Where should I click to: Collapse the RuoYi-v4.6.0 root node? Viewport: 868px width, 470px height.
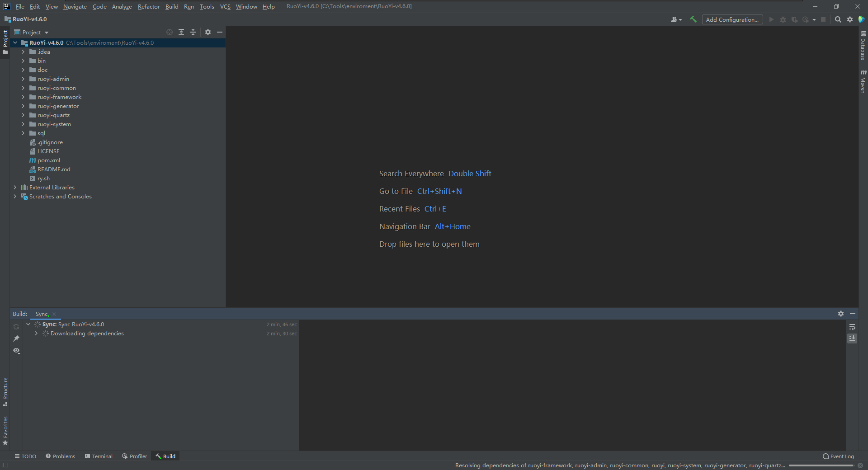(15, 43)
